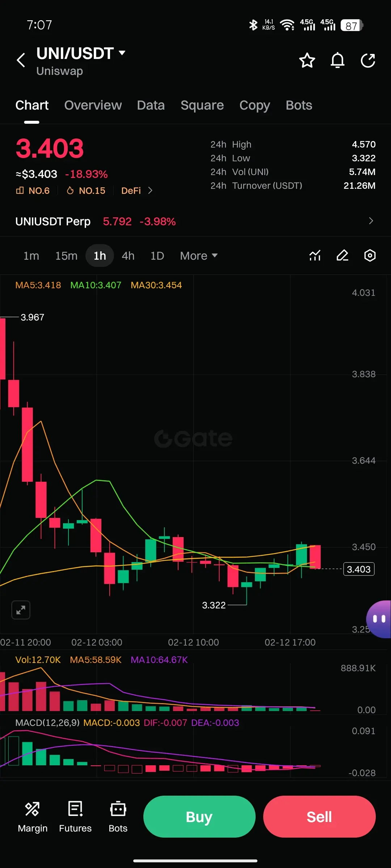Tap 24h Low value 3.322
Screen dimensions: 391x868
(x=363, y=158)
